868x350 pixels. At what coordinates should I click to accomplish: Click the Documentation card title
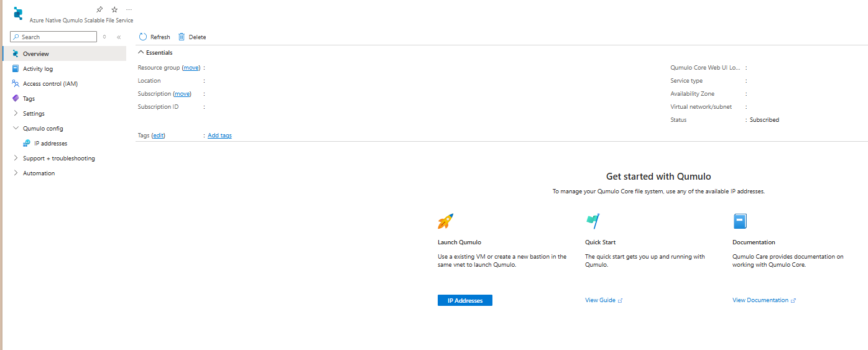(754, 242)
